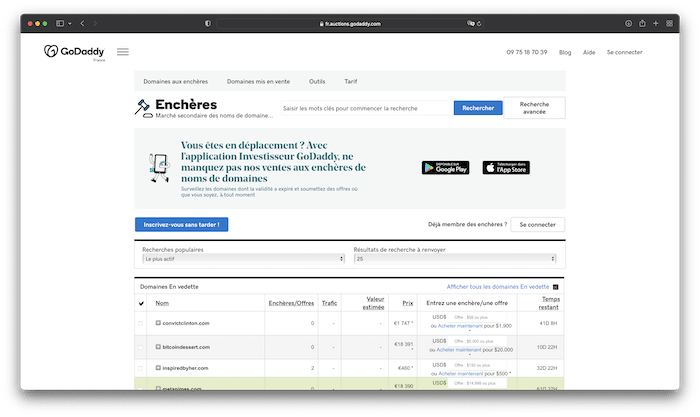
Task: Open Résultats de recherche à renvoyer dropdown
Action: tap(459, 258)
